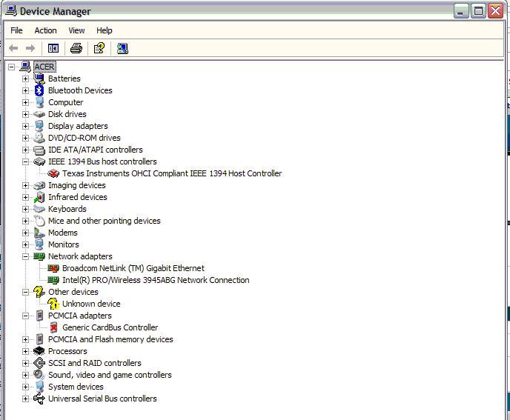Collapse the ACER root node

(x=12, y=67)
